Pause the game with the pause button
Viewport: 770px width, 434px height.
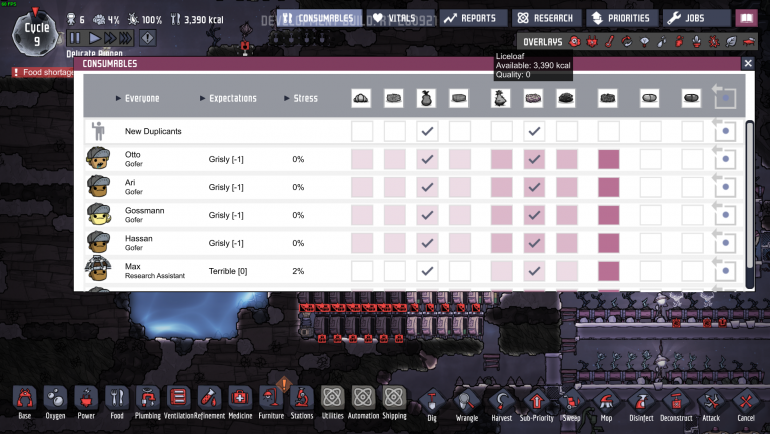75,38
